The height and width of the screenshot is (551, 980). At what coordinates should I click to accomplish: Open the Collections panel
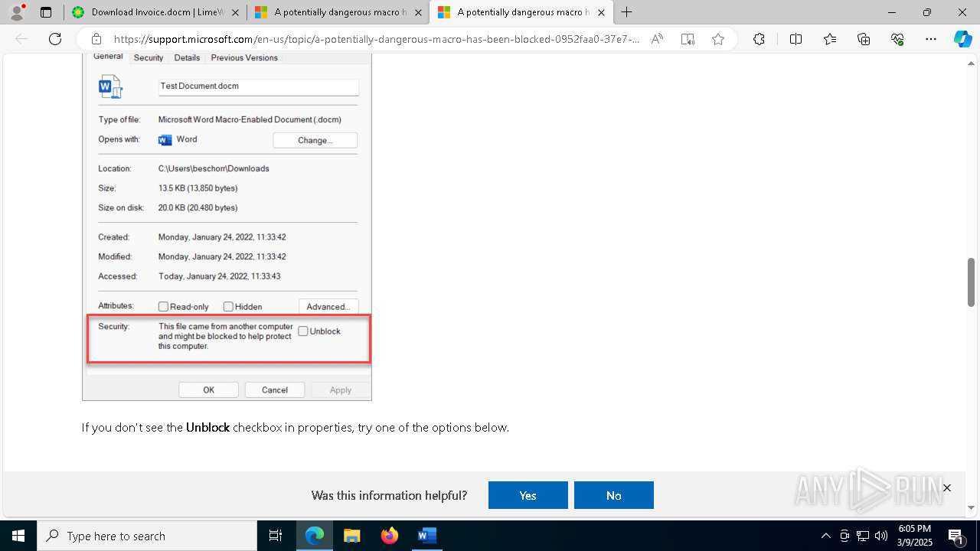(864, 39)
